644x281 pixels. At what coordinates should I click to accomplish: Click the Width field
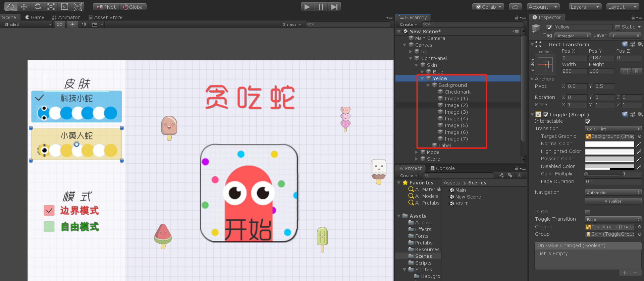(x=574, y=71)
